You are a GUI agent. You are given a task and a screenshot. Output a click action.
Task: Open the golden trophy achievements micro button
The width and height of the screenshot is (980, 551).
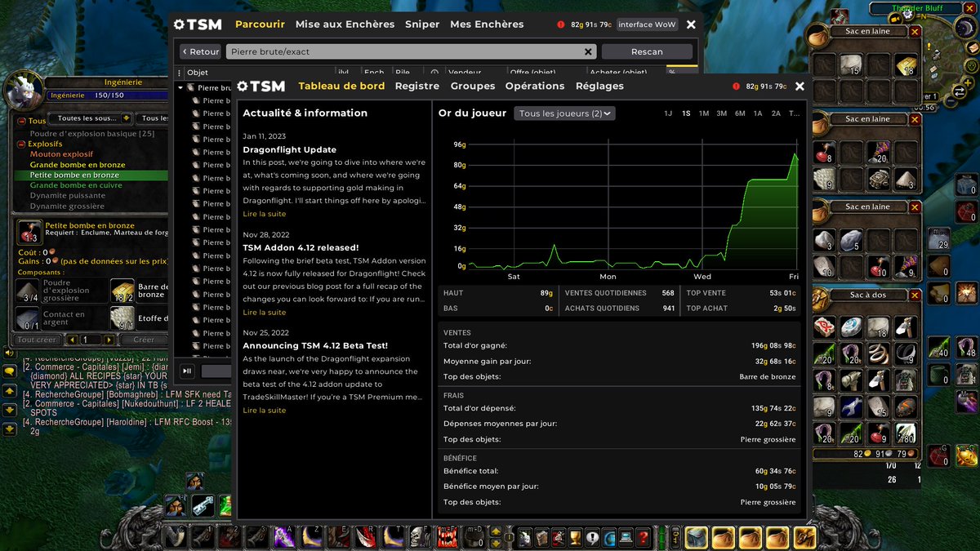575,537
